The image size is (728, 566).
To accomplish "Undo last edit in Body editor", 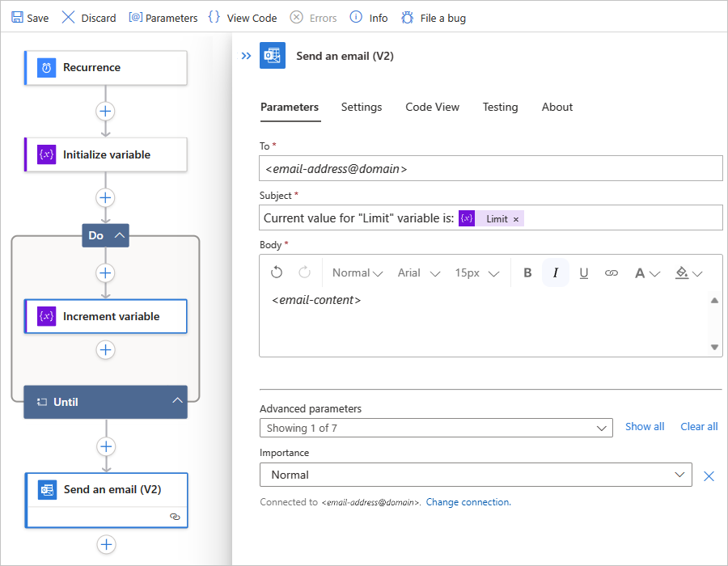I will (x=277, y=273).
